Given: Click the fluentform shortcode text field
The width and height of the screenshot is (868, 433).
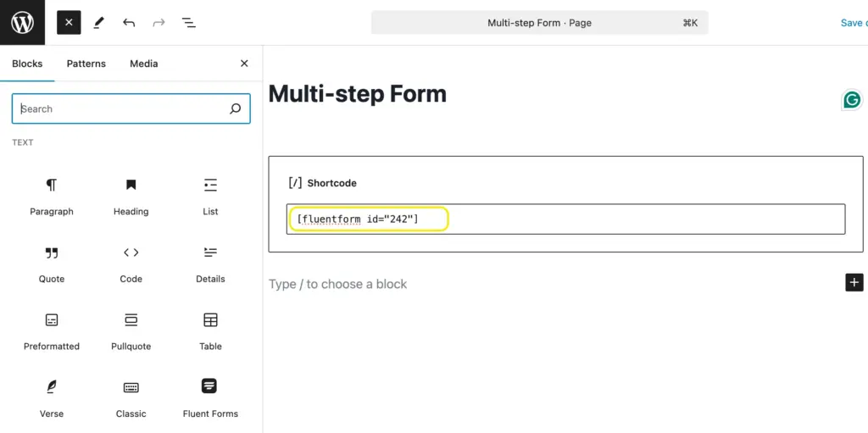Looking at the screenshot, I should click(565, 219).
